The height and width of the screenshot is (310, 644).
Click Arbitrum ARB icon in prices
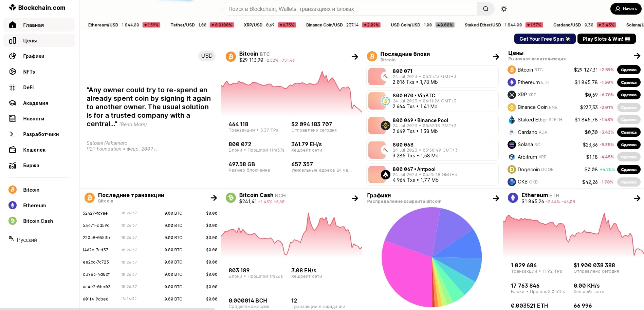(512, 157)
